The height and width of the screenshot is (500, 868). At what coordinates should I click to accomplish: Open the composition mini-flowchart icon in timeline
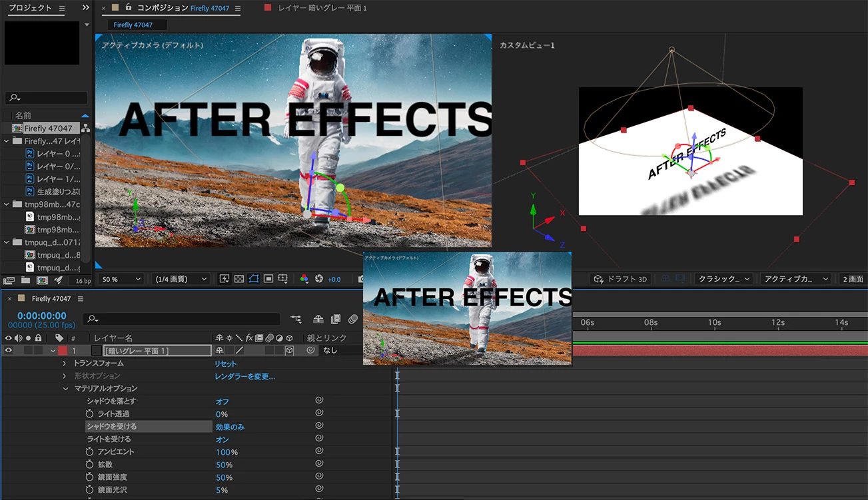tap(296, 320)
